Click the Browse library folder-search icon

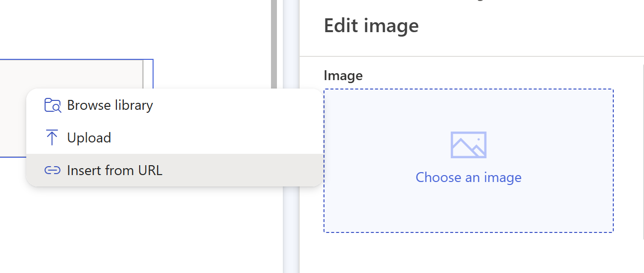click(x=53, y=105)
